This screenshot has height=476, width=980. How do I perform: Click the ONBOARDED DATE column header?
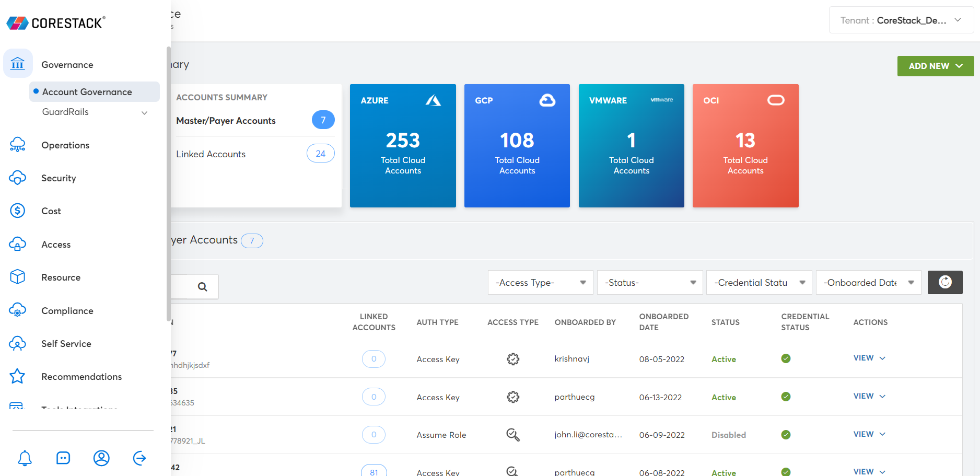point(664,322)
